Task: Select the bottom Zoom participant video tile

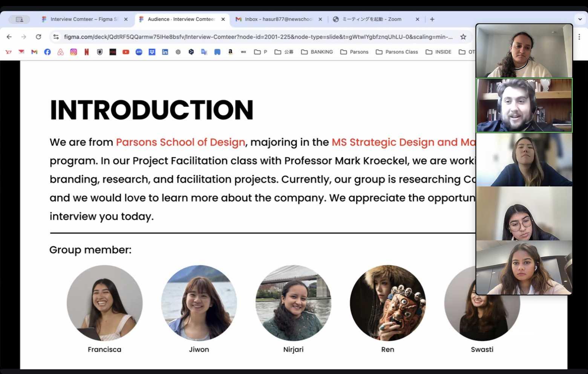Action: pyautogui.click(x=524, y=268)
